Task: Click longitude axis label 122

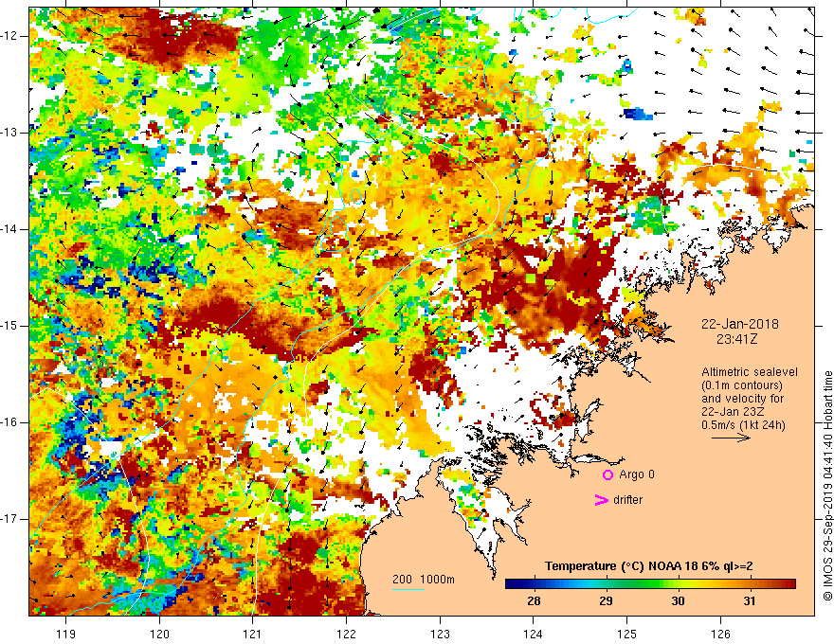Action: coord(346,635)
